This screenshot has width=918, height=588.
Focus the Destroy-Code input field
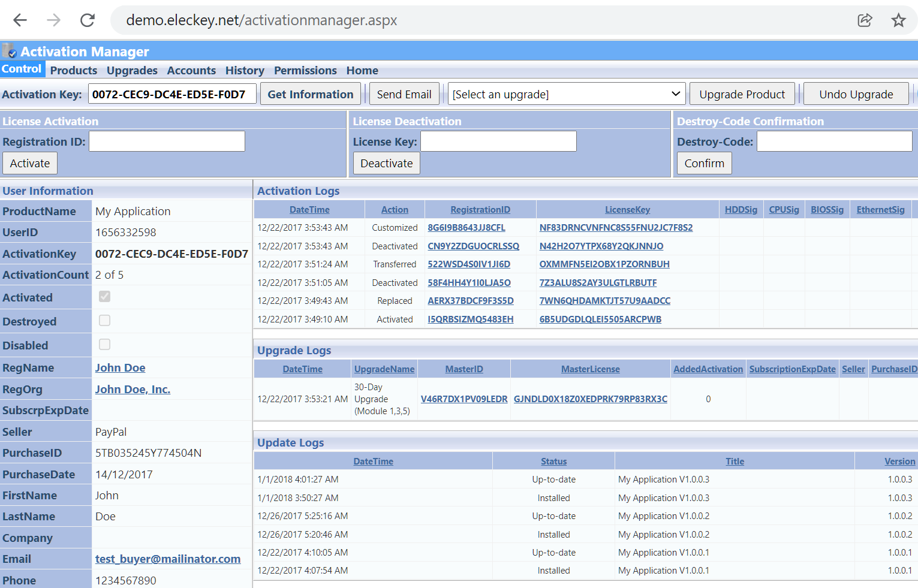click(835, 141)
